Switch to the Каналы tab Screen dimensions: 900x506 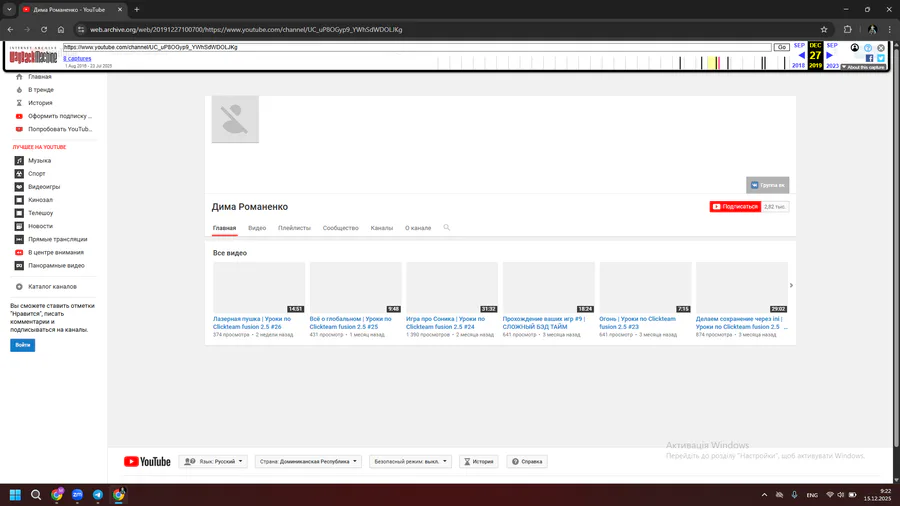[382, 228]
